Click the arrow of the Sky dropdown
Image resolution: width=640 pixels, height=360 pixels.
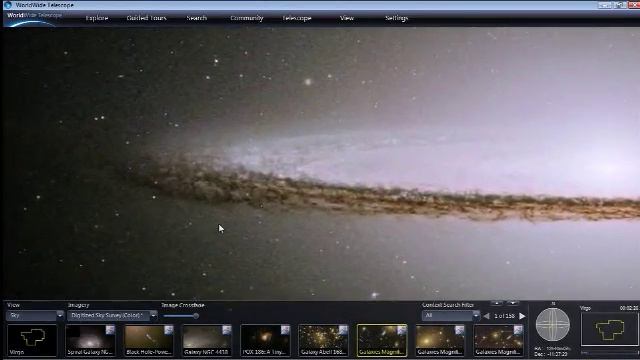[x=60, y=316]
